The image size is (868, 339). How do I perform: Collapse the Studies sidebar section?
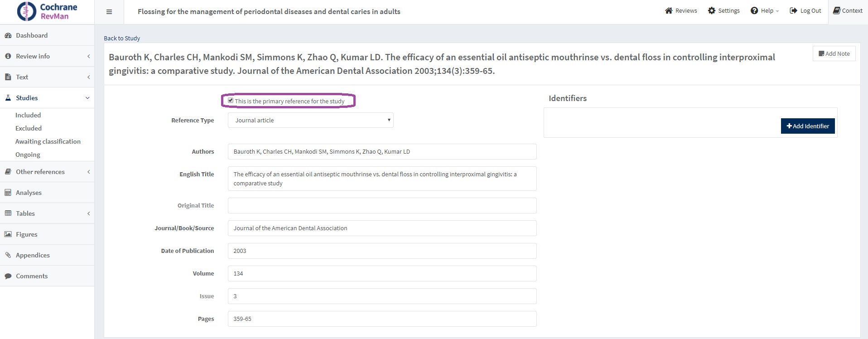tap(87, 98)
